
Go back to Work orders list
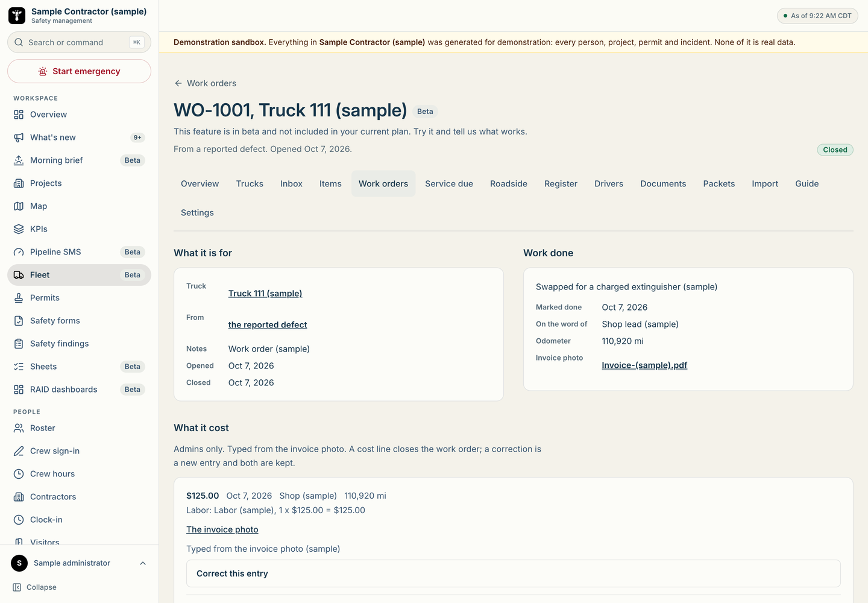pos(205,83)
